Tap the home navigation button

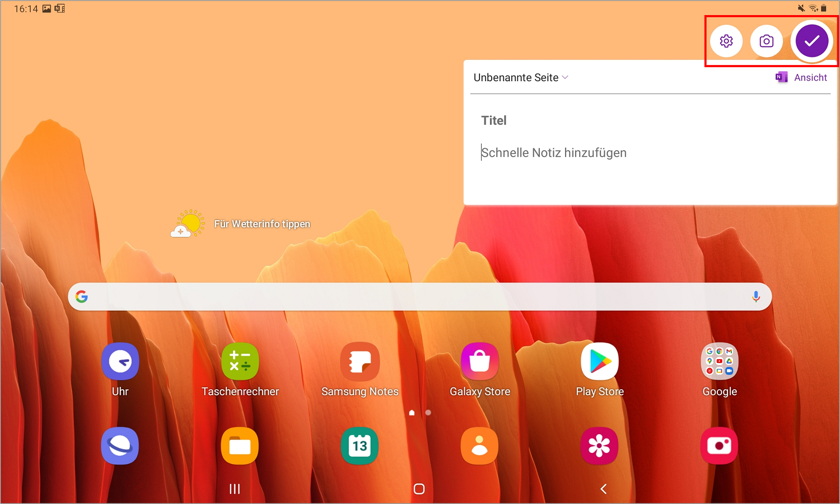(x=419, y=489)
